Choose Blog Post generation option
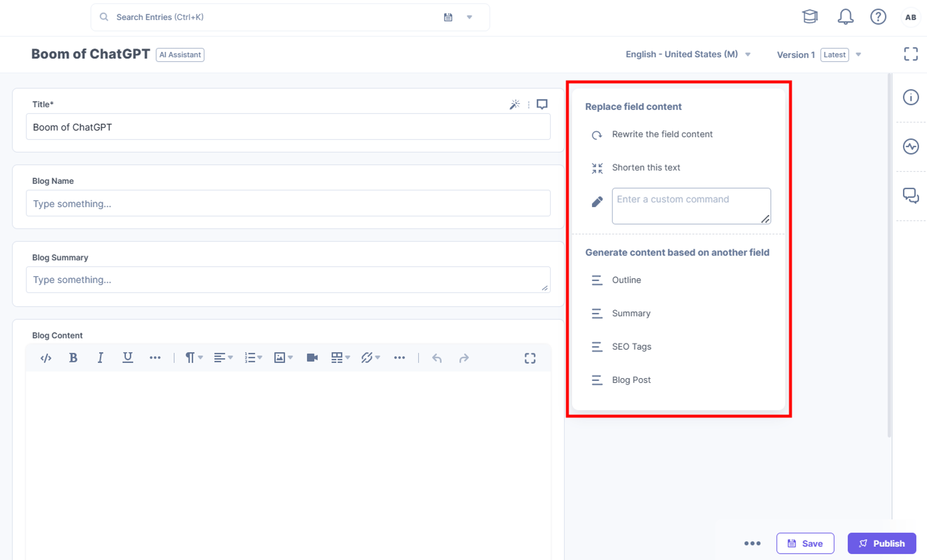The image size is (927, 560). tap(621, 380)
